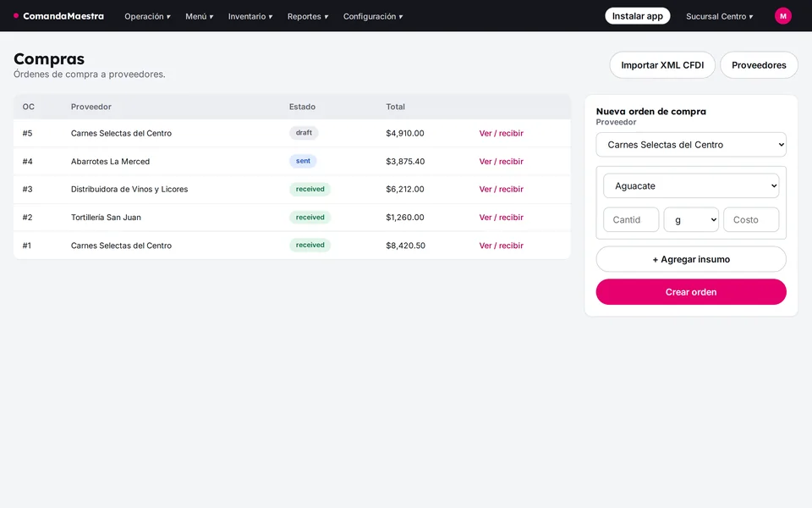This screenshot has height=508, width=812.
Task: Select the Abarrotes La Merced supplier cell
Action: [110, 161]
